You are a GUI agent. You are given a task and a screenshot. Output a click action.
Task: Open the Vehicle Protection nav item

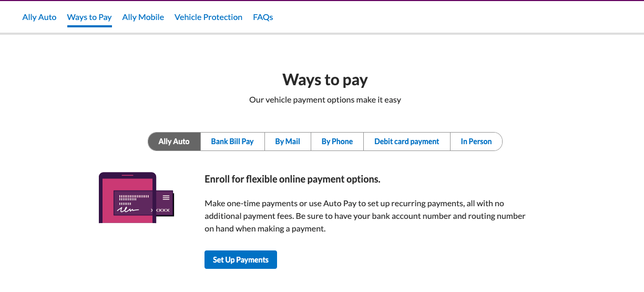[x=208, y=17]
